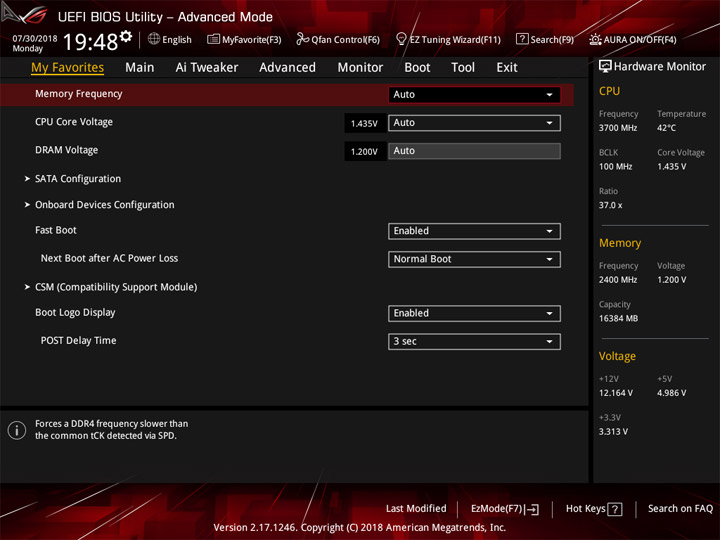Open the Next Boot after AC Power Loss dropdown
Screen dimensions: 720x540
[474, 259]
